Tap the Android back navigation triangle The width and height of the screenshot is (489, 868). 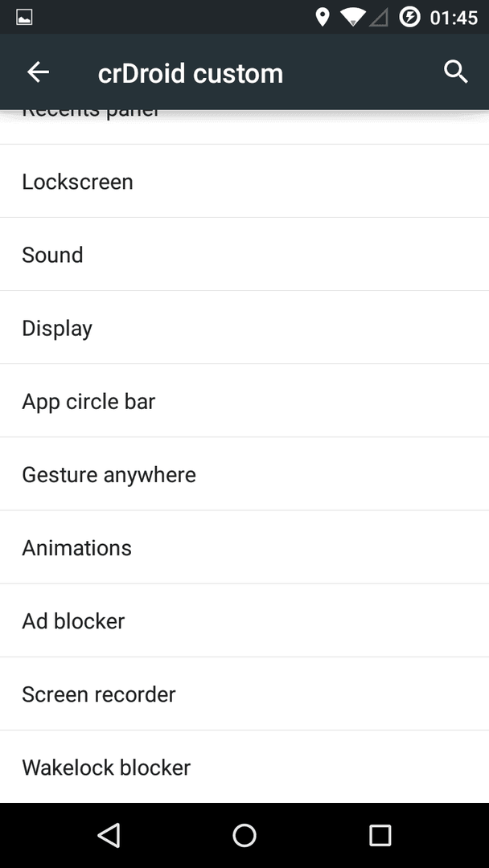pos(109,835)
